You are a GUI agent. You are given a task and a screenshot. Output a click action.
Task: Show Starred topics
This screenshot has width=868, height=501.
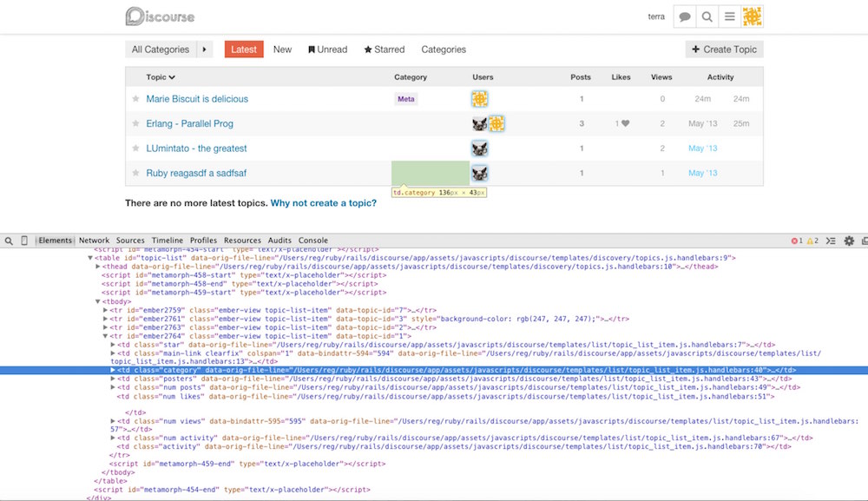pos(385,49)
